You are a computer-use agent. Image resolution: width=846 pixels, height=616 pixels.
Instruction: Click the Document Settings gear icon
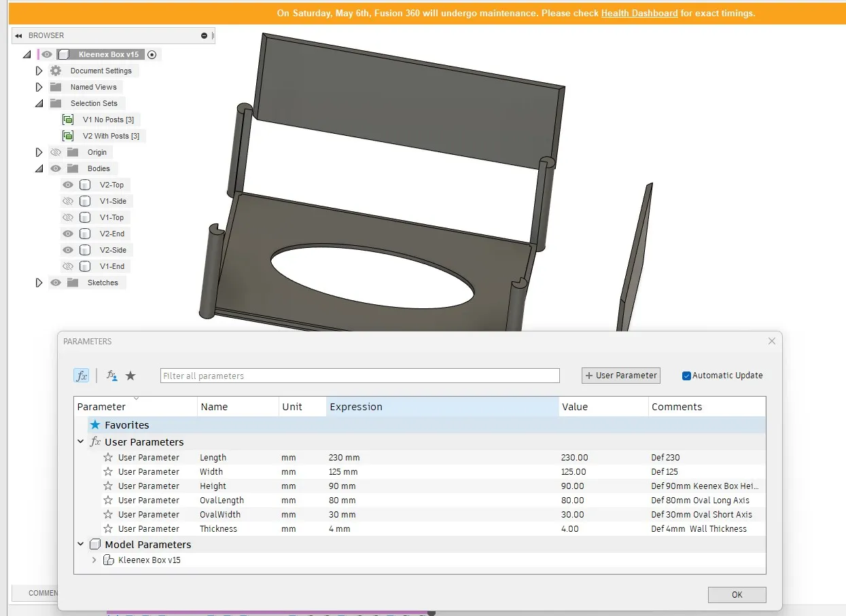click(x=56, y=71)
